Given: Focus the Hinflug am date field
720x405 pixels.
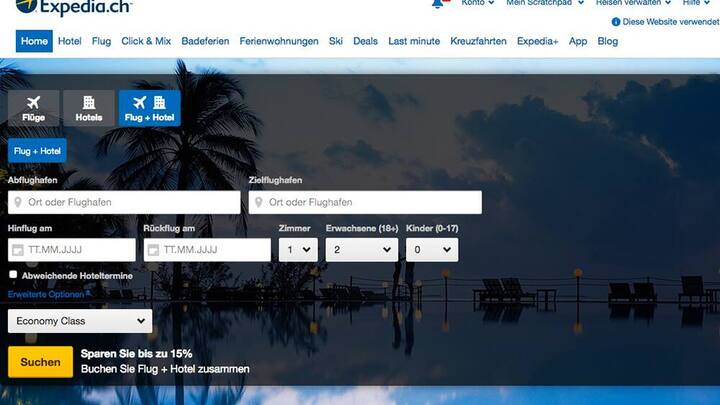Looking at the screenshot, I should [72, 250].
